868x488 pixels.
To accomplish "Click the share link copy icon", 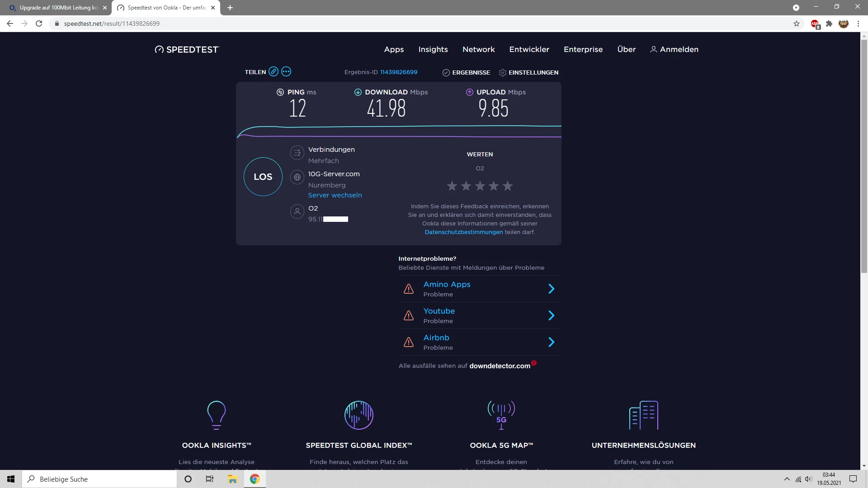I will (273, 71).
